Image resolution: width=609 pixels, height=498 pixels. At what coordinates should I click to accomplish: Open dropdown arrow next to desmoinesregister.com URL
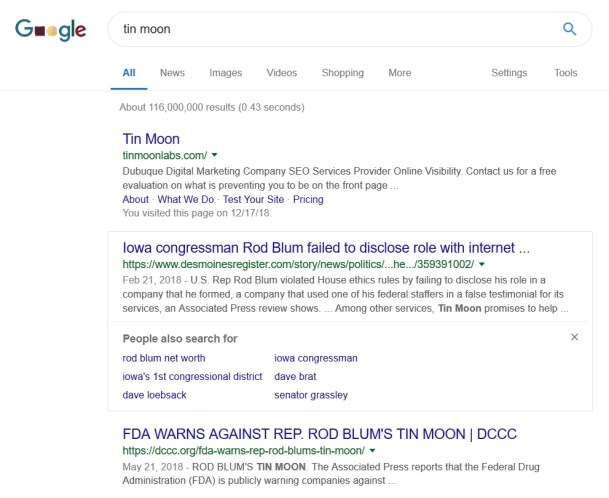(482, 264)
